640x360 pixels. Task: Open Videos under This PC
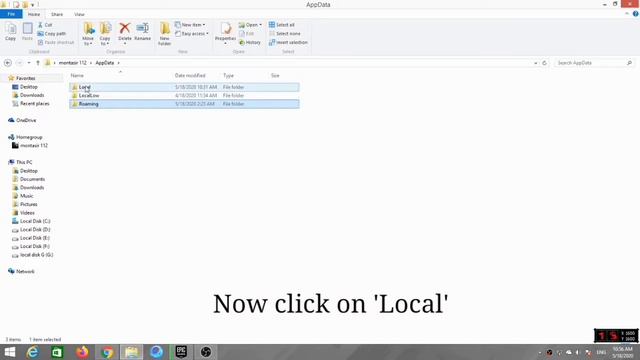pyautogui.click(x=27, y=213)
